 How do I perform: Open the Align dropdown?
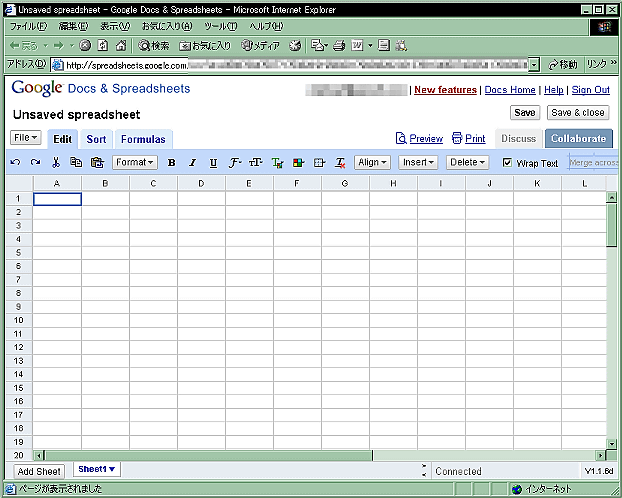[372, 162]
